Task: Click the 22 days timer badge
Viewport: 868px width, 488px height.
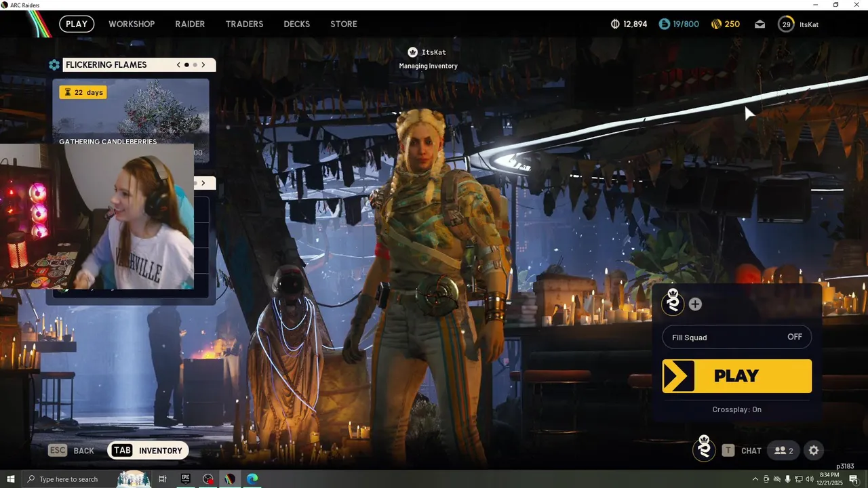Action: click(83, 92)
